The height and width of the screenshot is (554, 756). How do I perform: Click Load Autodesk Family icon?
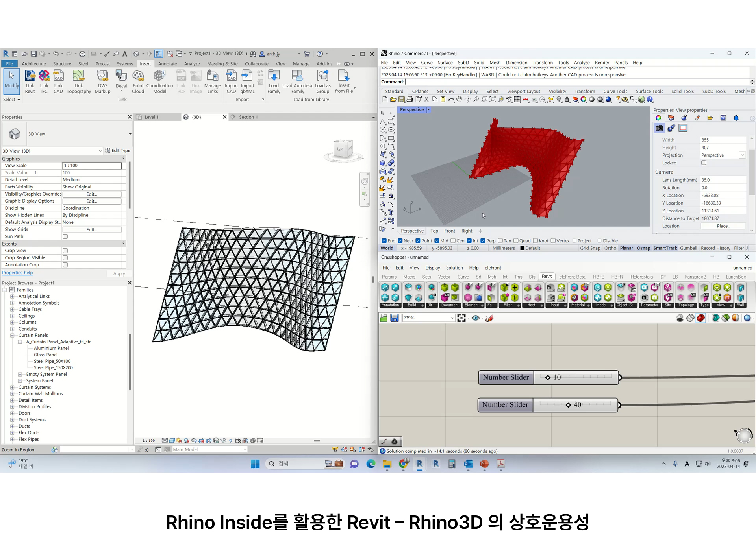[298, 82]
